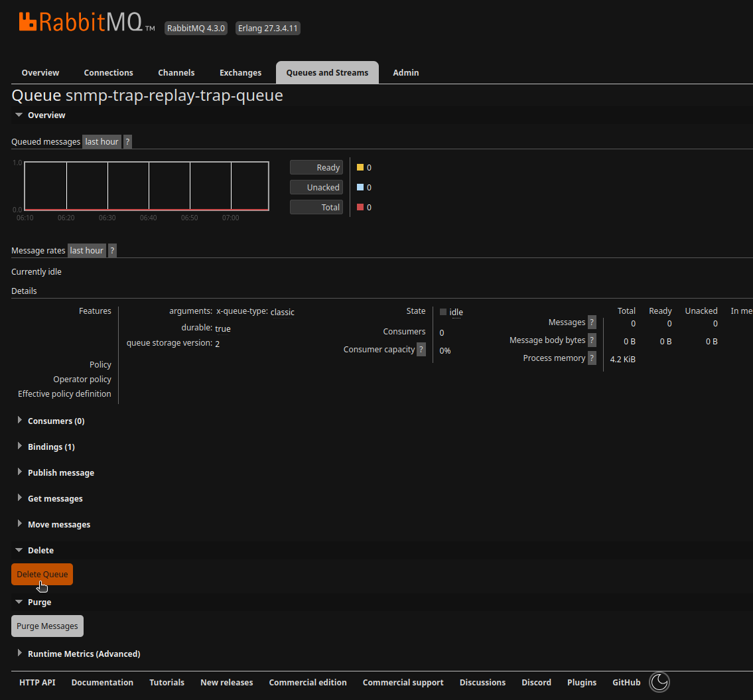Screen dimensions: 753x700
Task: Click the RabbitMQ 4.3.0 version badge
Action: click(196, 29)
